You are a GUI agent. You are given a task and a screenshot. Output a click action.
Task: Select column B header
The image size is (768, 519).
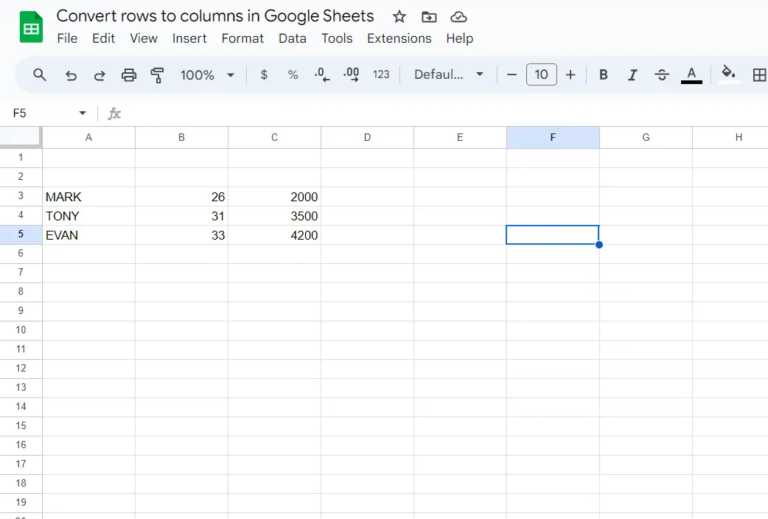click(182, 138)
